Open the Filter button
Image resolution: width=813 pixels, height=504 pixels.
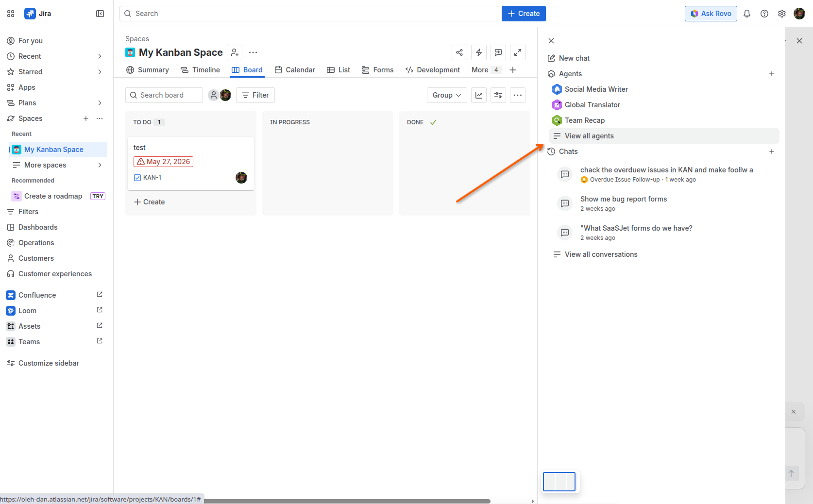(255, 95)
